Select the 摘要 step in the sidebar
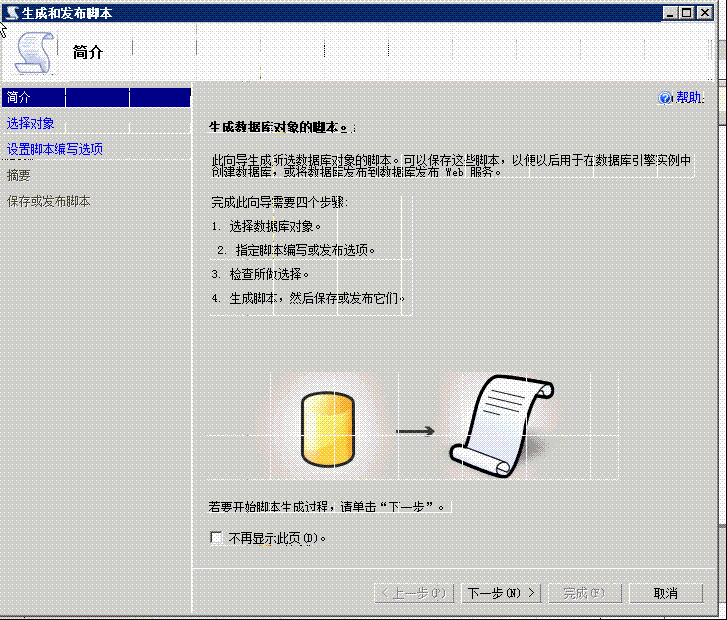 click(x=19, y=175)
